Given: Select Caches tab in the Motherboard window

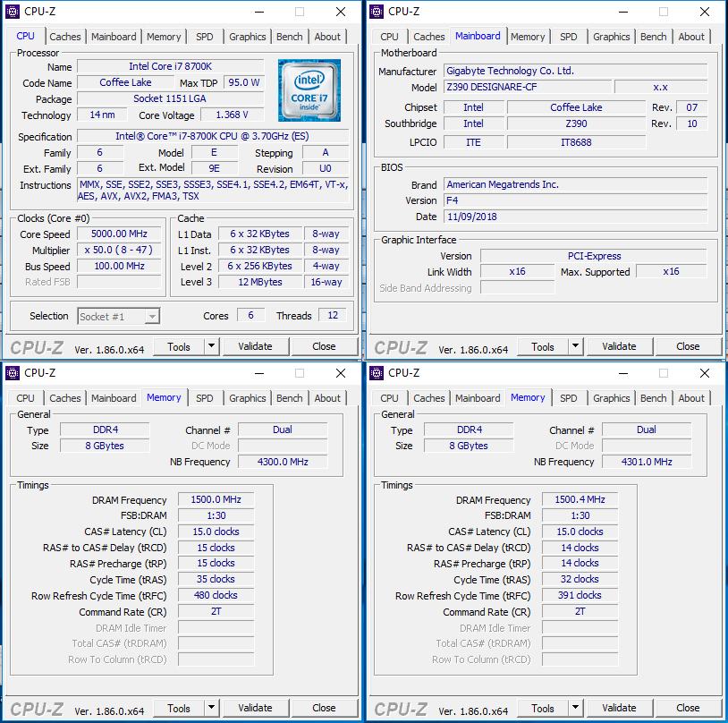Looking at the screenshot, I should coord(429,37).
